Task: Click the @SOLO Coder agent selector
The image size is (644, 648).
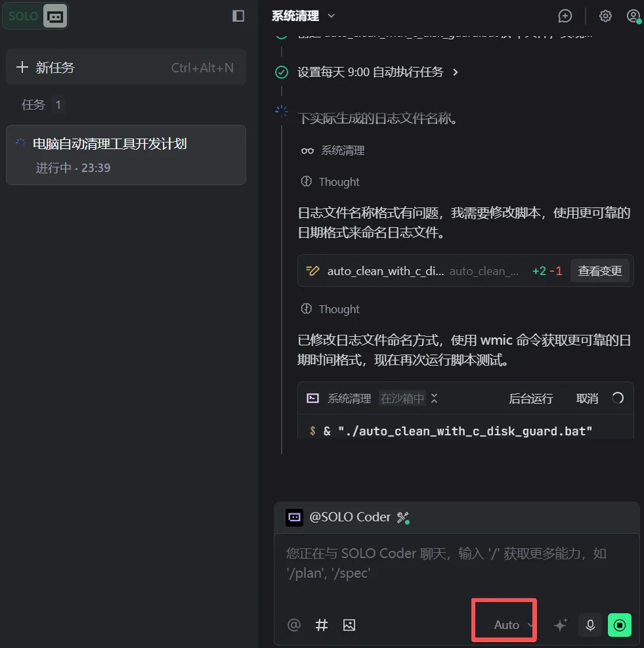Action: pos(350,517)
